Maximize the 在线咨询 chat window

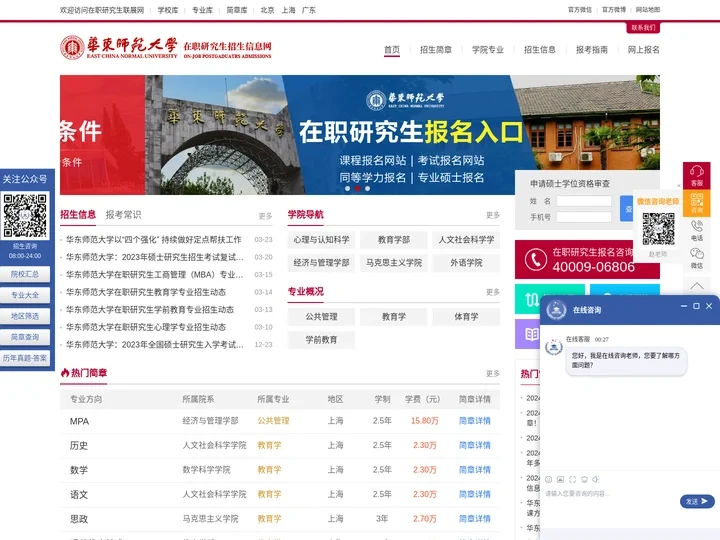696,306
